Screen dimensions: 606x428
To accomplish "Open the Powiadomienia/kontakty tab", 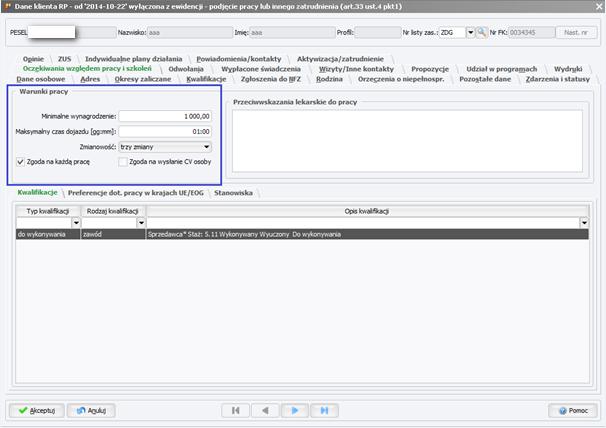I will (x=239, y=59).
